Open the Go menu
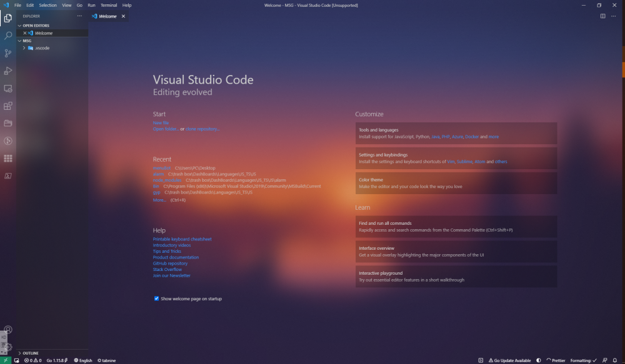Image resolution: width=625 pixels, height=364 pixels. coord(79,5)
